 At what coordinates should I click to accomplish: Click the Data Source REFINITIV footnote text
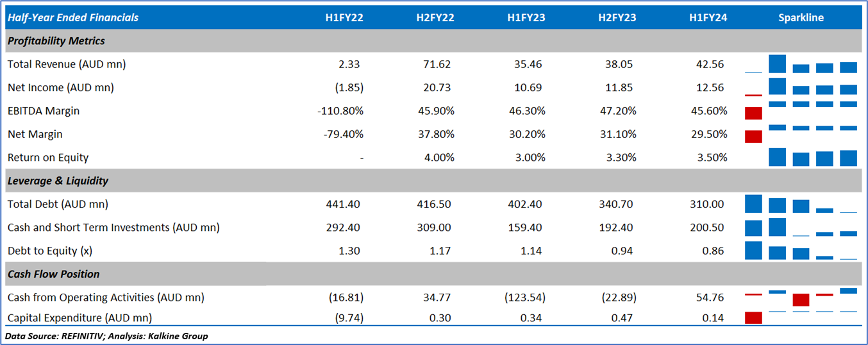pos(106,336)
